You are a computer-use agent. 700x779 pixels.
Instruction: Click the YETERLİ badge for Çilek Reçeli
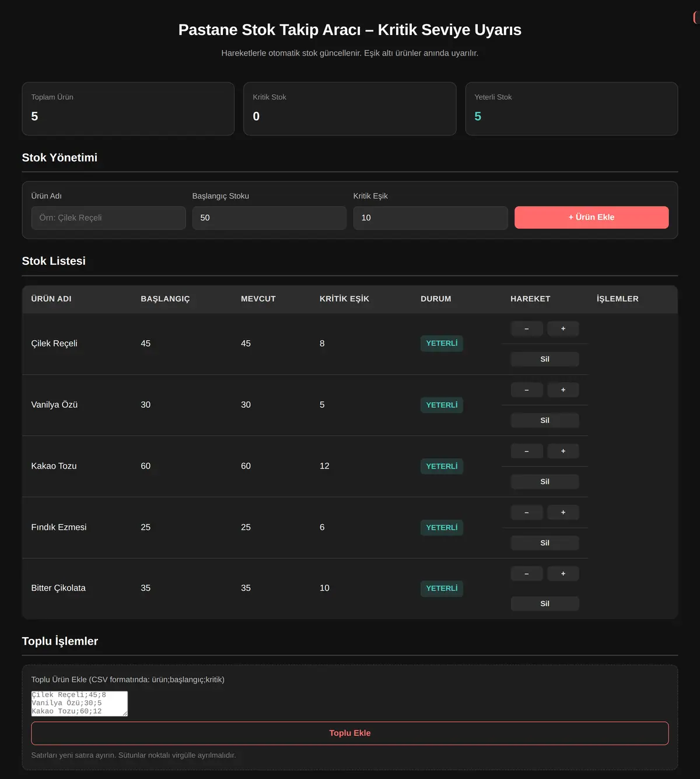click(x=442, y=343)
